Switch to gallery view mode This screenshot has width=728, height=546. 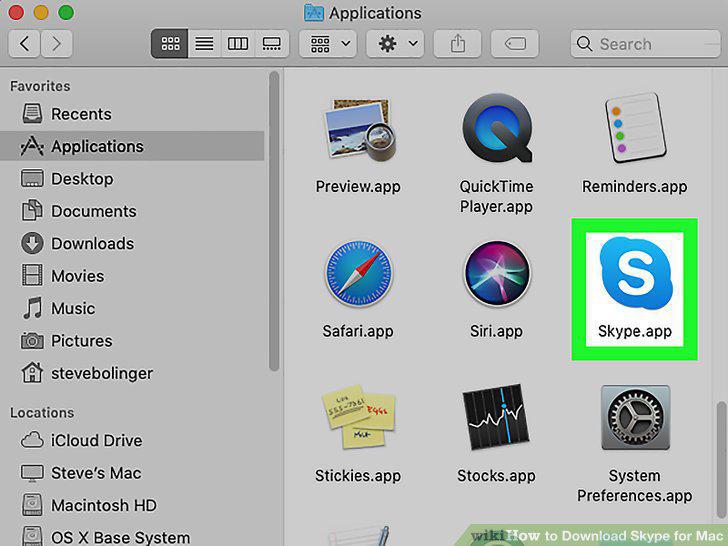click(272, 44)
